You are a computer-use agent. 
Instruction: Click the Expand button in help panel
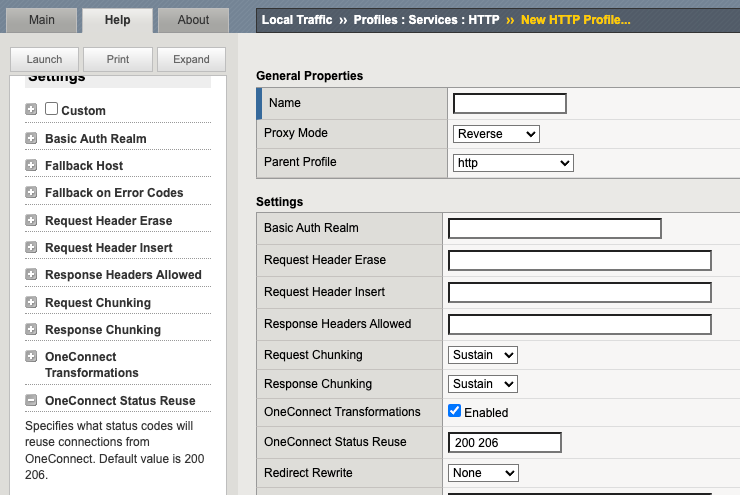tap(191, 60)
